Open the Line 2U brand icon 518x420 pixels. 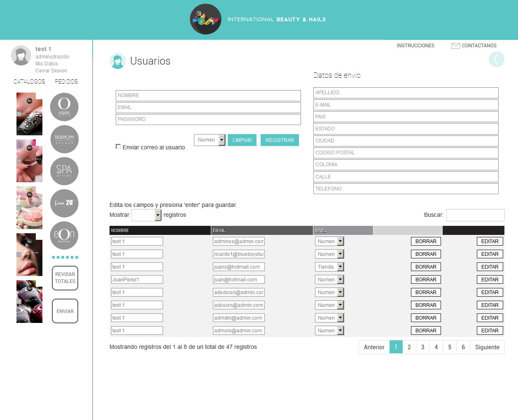[x=64, y=203]
